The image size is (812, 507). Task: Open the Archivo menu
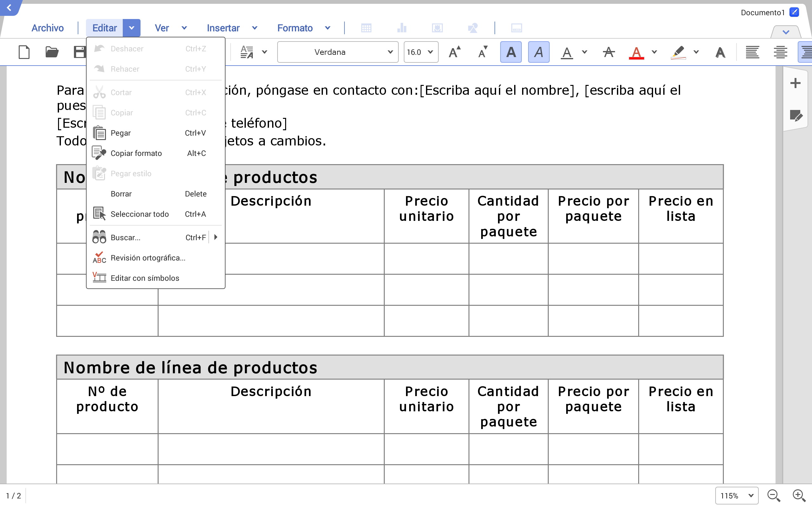47,28
